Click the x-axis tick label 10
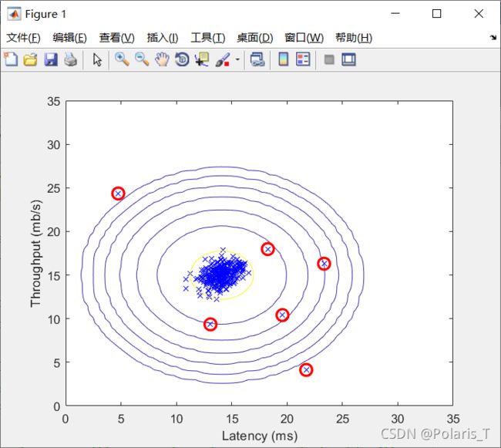 pyautogui.click(x=177, y=419)
